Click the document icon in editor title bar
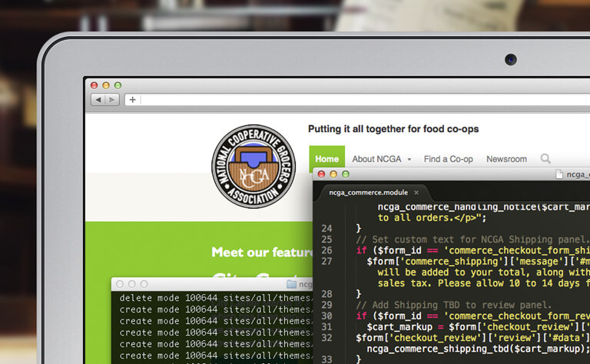This screenshot has height=364, width=590. pyautogui.click(x=559, y=174)
